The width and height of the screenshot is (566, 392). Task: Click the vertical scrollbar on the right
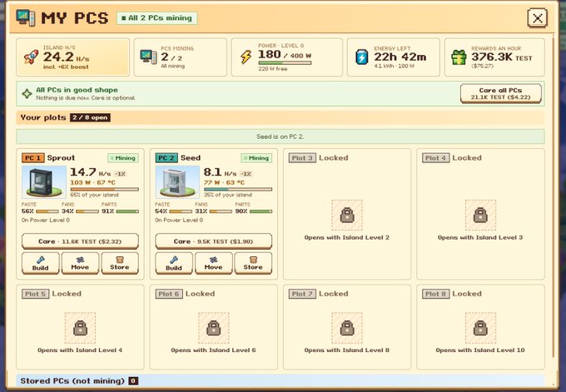pyautogui.click(x=555, y=195)
